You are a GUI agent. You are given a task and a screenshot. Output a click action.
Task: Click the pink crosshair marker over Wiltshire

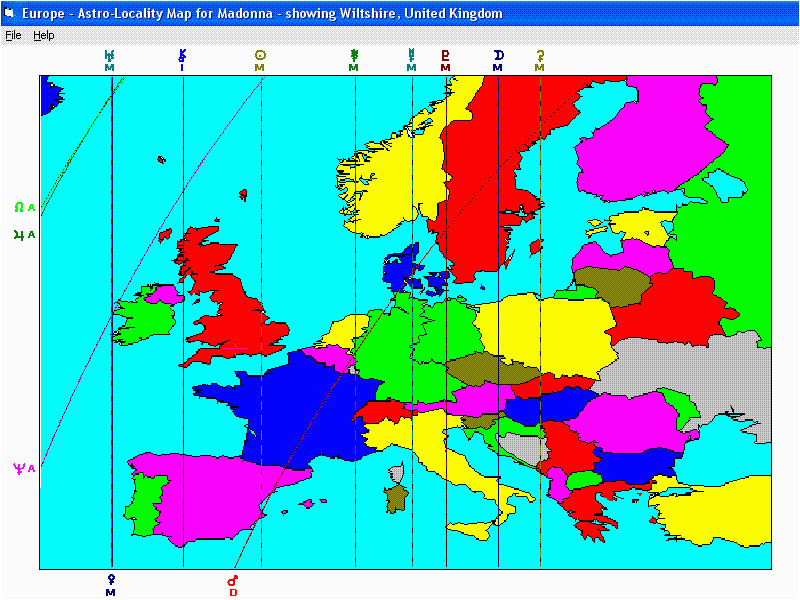pos(236,348)
